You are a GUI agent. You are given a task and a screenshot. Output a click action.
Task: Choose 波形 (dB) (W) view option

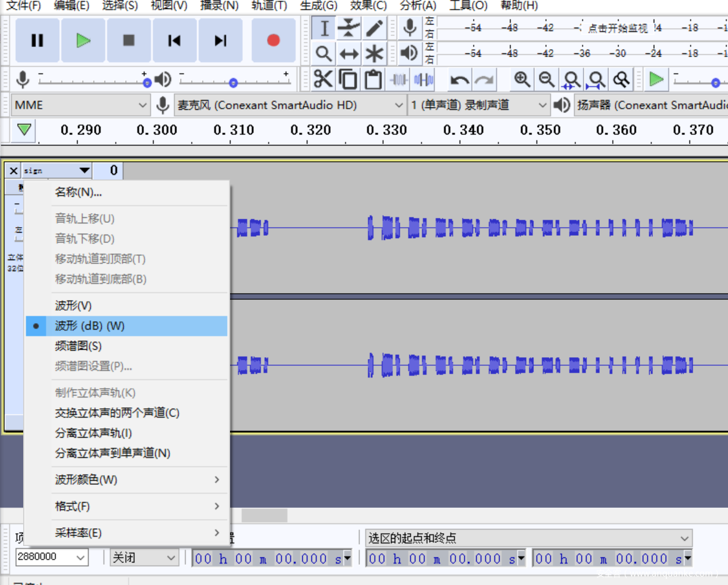(x=90, y=326)
